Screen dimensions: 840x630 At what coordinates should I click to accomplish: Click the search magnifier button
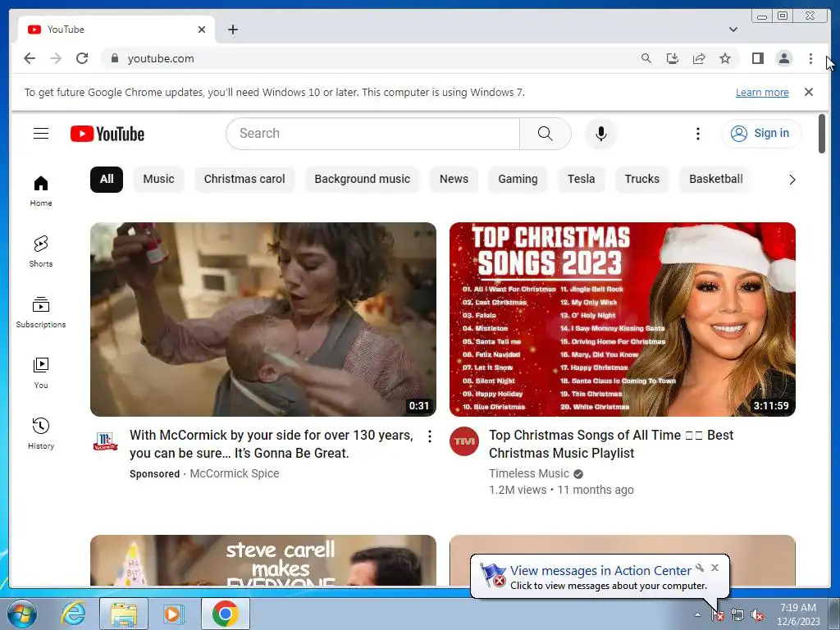point(545,134)
